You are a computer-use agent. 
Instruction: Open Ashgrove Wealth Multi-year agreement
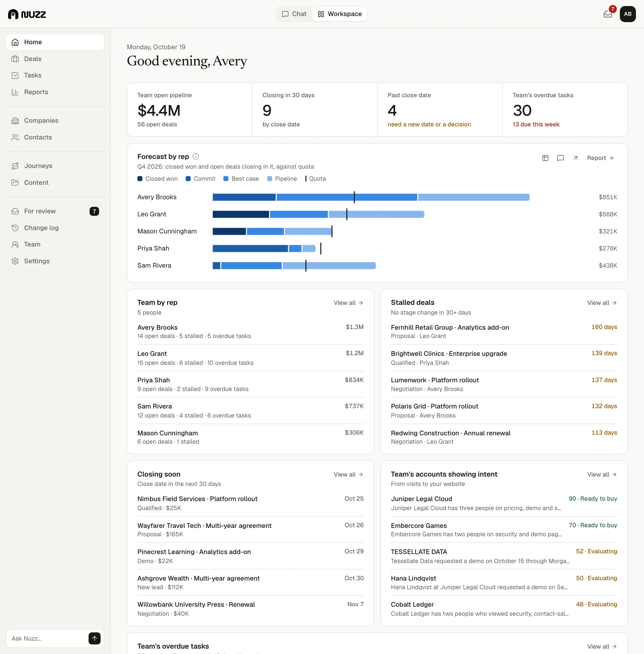point(250,582)
